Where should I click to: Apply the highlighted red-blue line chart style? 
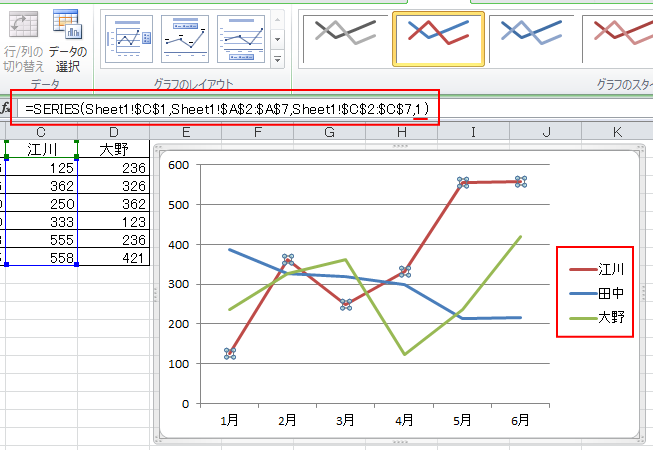tap(438, 38)
